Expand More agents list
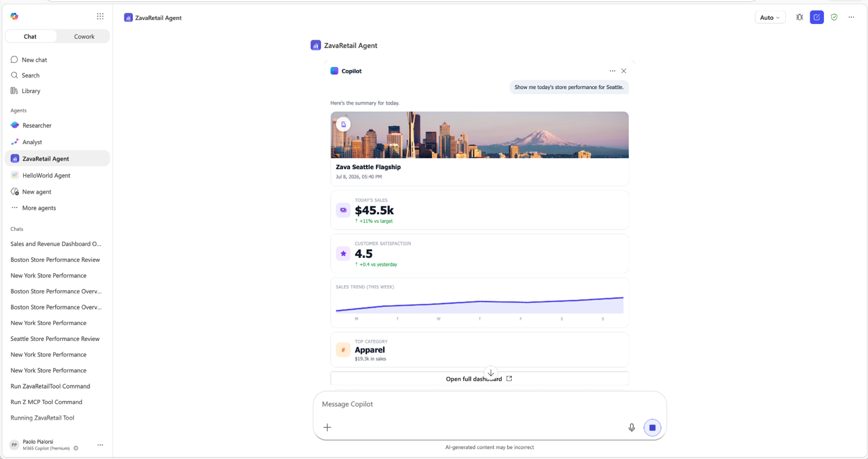The height and width of the screenshot is (459, 868). click(x=57, y=208)
